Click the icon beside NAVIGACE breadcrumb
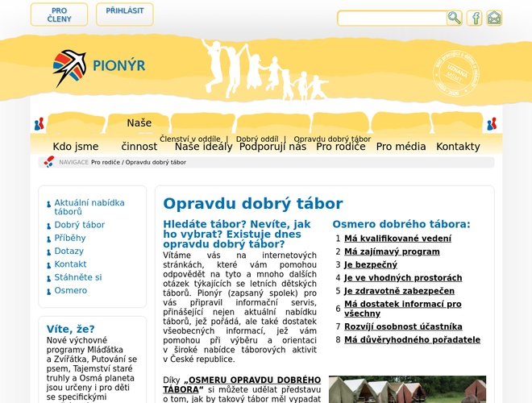 [49, 162]
